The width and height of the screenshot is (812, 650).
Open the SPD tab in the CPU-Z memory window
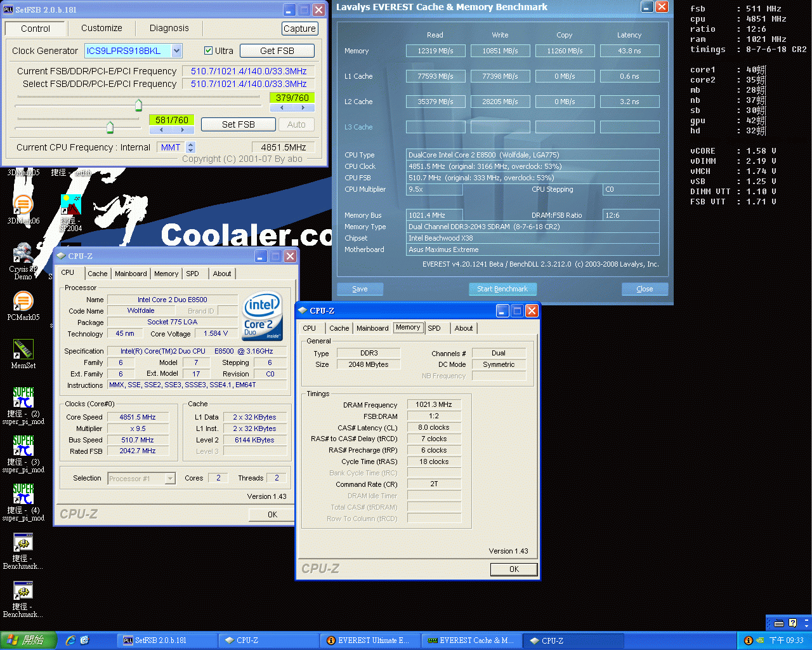pos(434,328)
